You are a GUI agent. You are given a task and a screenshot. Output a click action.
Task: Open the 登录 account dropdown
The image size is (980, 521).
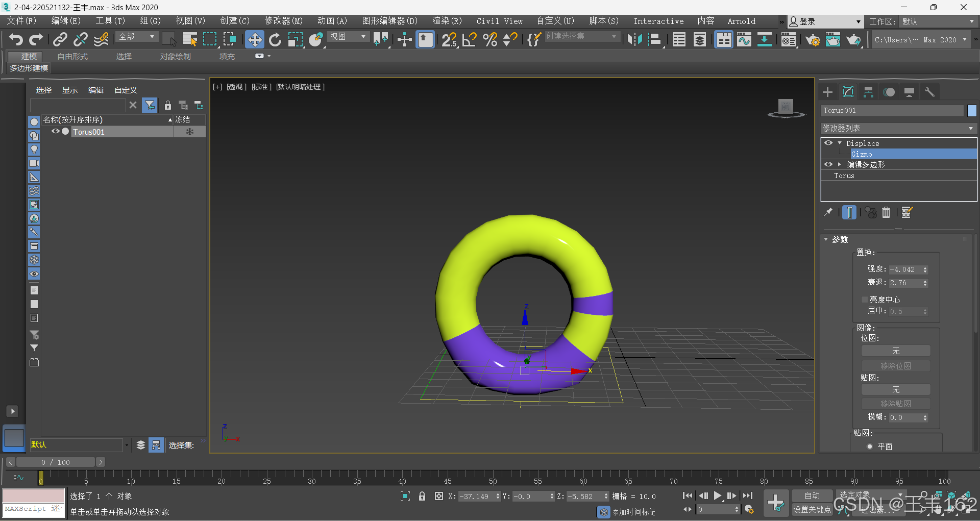tap(825, 21)
